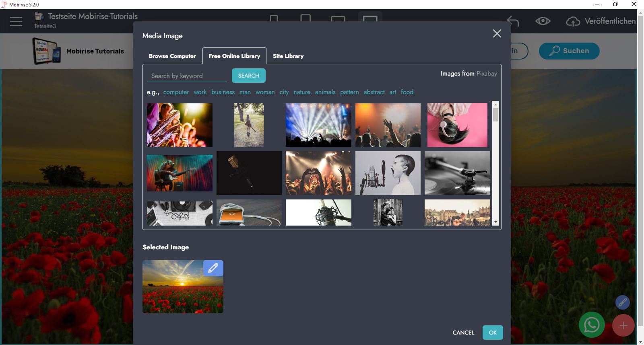Select the saxophone player thumbnail
The image size is (644, 345).
coord(180,125)
